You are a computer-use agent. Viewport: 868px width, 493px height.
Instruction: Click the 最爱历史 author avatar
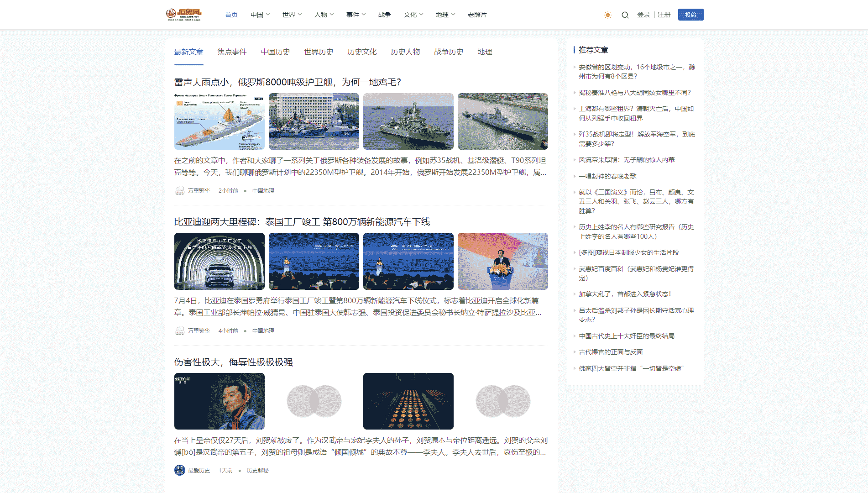point(180,470)
